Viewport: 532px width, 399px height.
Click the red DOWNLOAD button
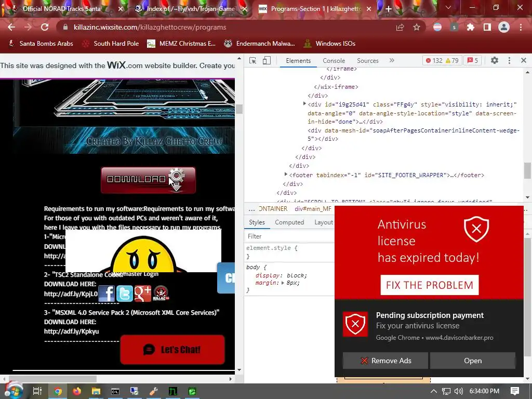pyautogui.click(x=148, y=180)
